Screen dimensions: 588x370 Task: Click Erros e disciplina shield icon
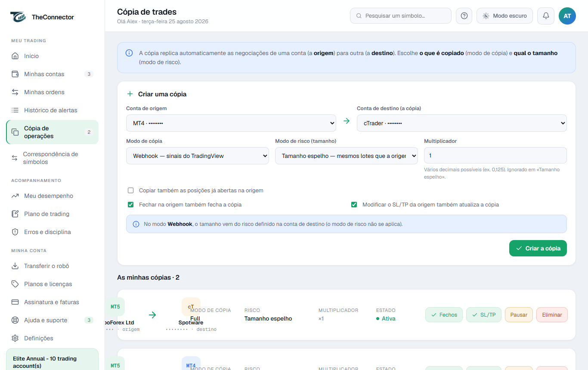coord(15,232)
